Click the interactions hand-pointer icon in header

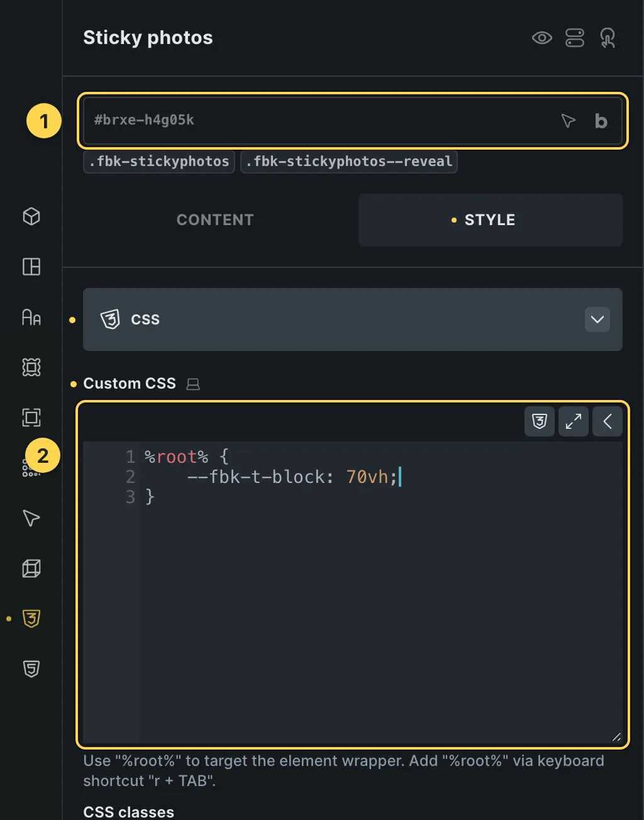(608, 38)
